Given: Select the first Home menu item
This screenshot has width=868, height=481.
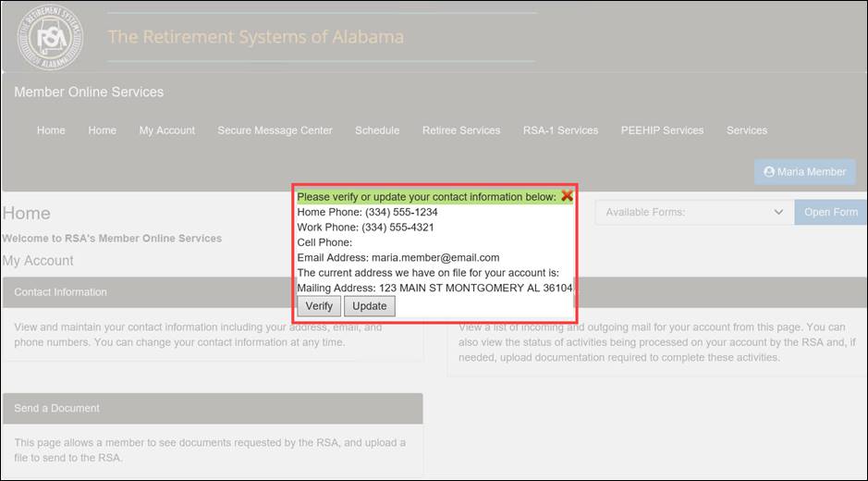Looking at the screenshot, I should pos(51,130).
